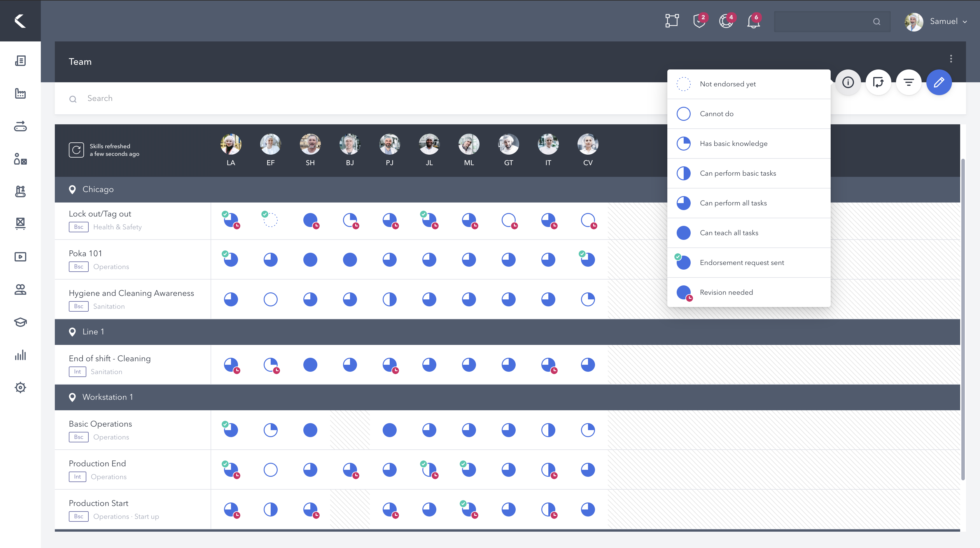This screenshot has width=980, height=548.
Task: Open the factory sidebar icon
Action: [x=20, y=93]
